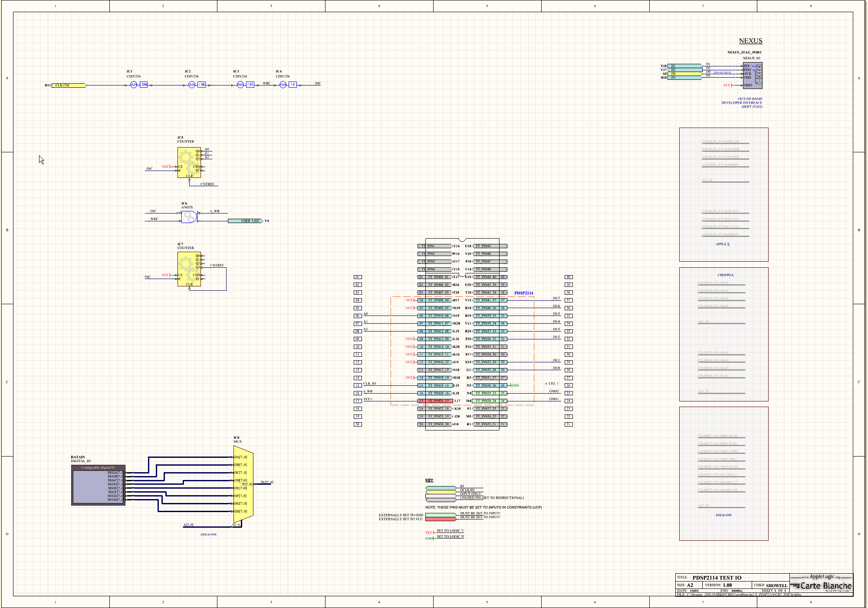Click the USER_LED output port
This screenshot has height=608, width=868.
coord(245,221)
